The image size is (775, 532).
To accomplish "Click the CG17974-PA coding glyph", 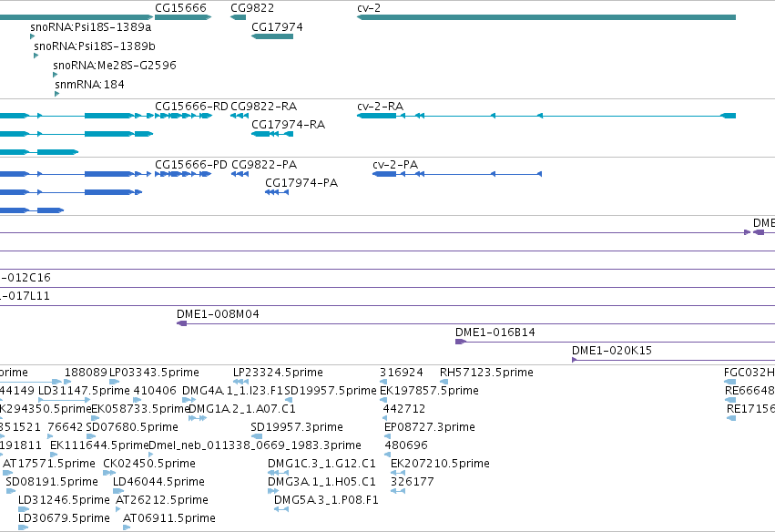I will point(277,192).
